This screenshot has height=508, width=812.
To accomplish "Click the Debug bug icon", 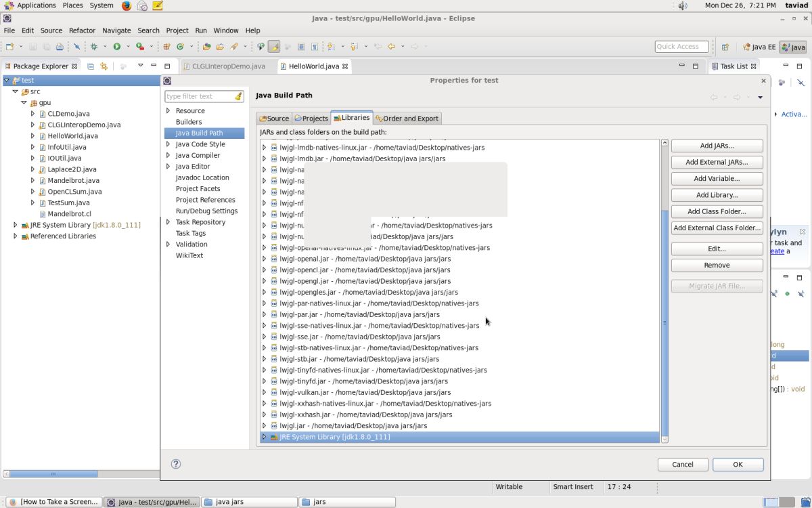I will [94, 47].
